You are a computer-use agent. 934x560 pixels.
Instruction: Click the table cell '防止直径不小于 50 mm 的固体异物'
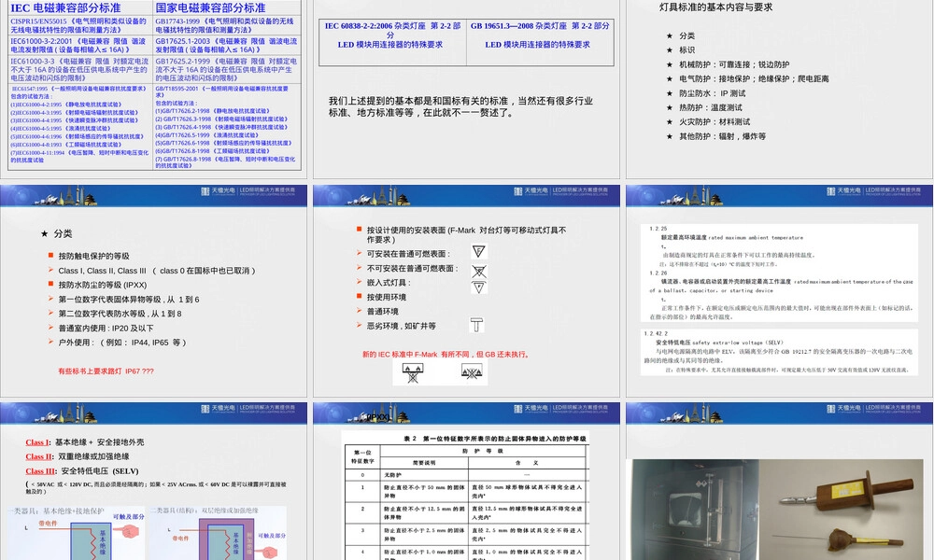pyautogui.click(x=424, y=491)
